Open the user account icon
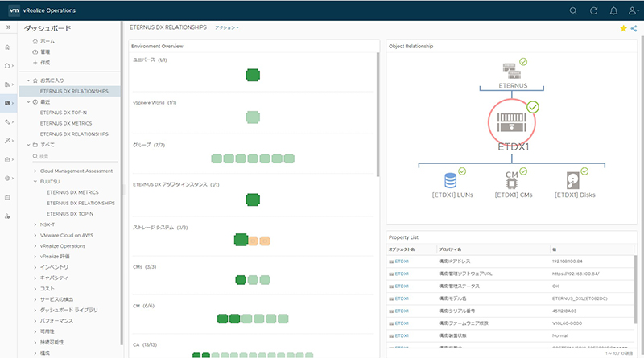 (633, 11)
